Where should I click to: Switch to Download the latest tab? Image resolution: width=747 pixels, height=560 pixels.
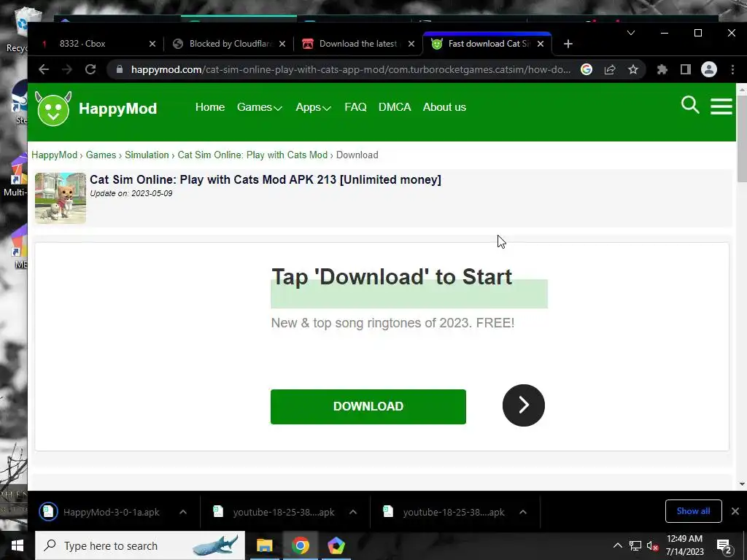point(357,44)
